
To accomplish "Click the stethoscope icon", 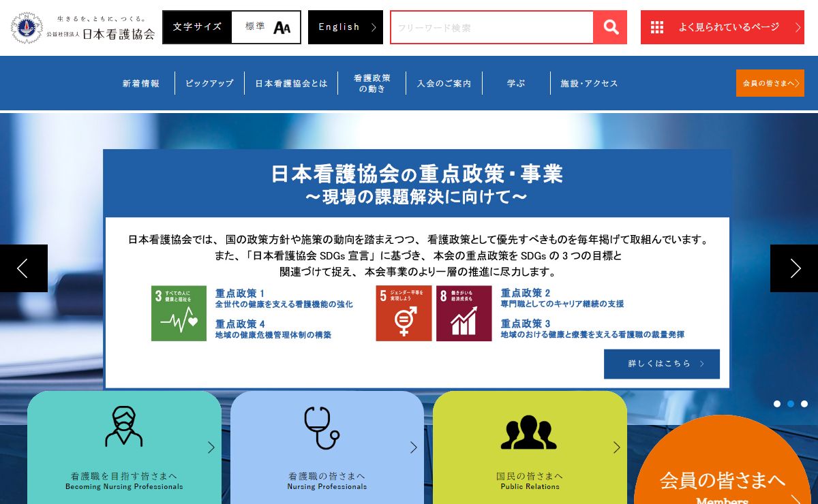I will click(x=321, y=428).
